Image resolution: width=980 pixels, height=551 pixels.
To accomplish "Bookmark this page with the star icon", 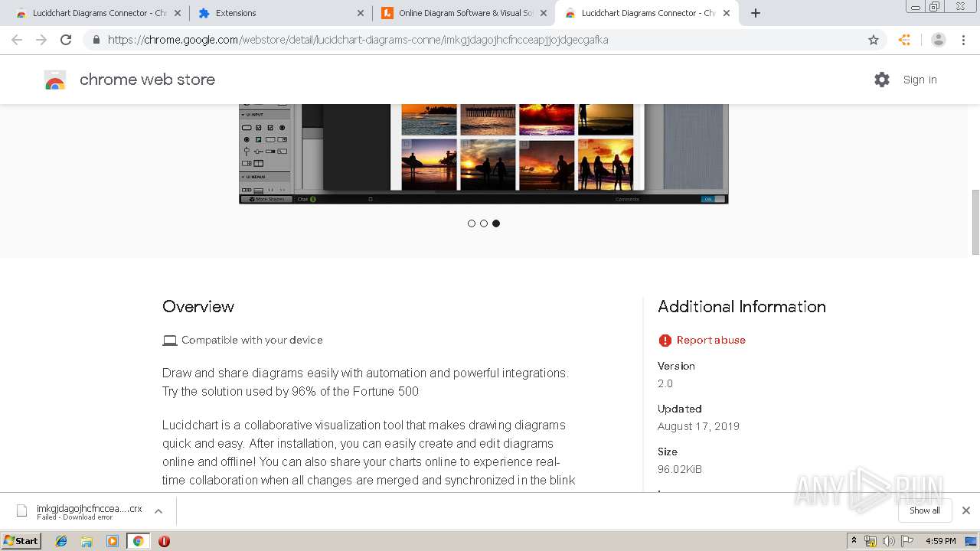I will 874,40.
